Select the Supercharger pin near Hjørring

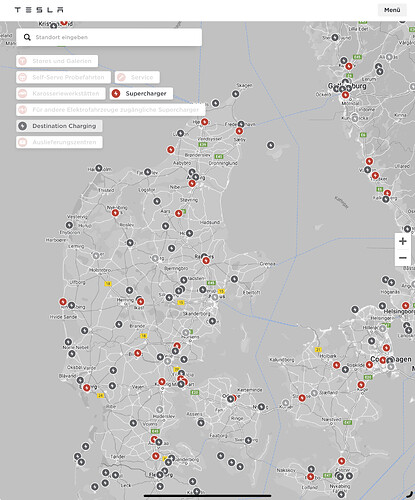pyautogui.click(x=205, y=122)
